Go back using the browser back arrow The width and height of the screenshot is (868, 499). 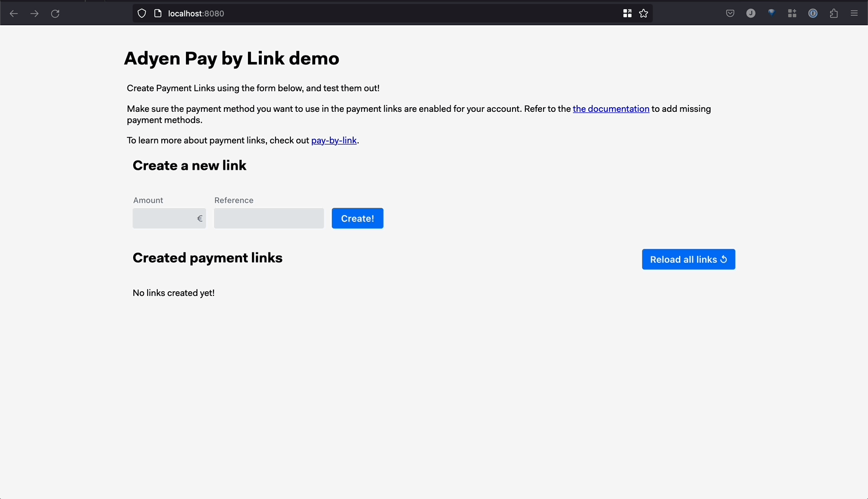14,13
